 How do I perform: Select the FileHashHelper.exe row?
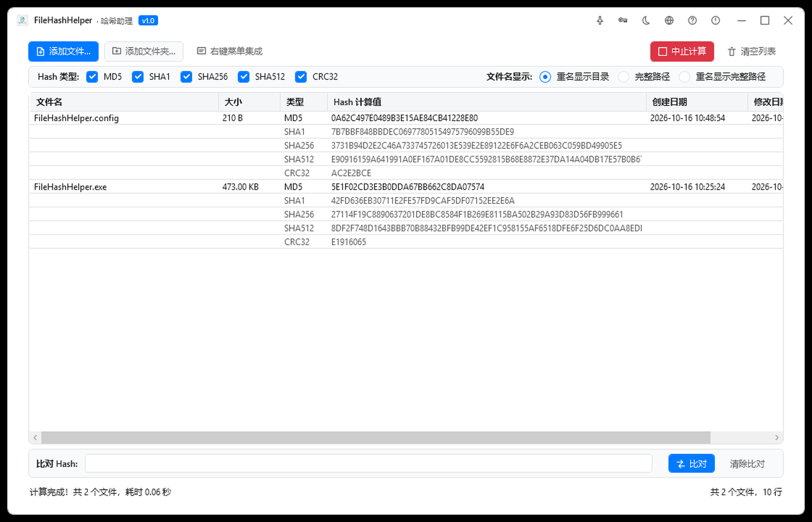406,187
